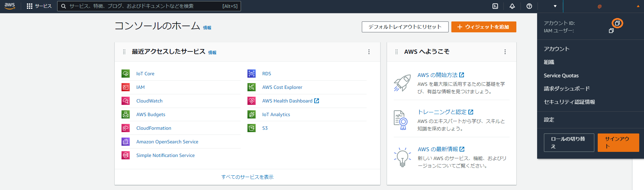The height and width of the screenshot is (190, 644).
Task: Copy the IAM user name with copy icon
Action: tap(611, 31)
